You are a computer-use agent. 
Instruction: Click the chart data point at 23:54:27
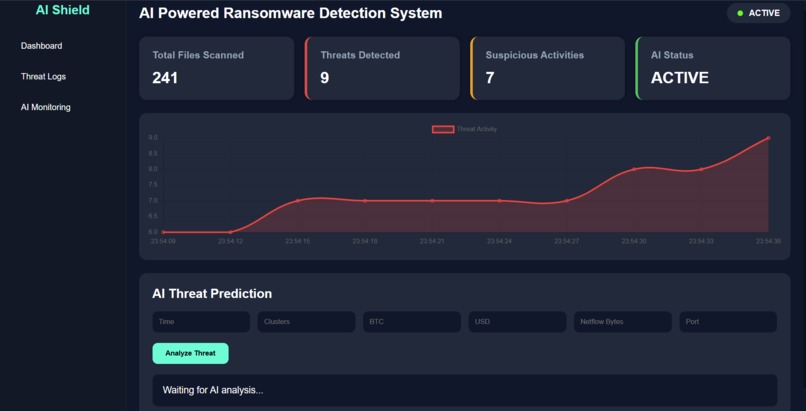tap(566, 200)
